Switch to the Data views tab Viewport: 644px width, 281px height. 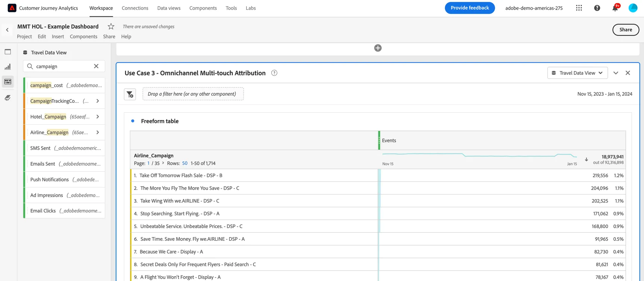click(x=169, y=8)
